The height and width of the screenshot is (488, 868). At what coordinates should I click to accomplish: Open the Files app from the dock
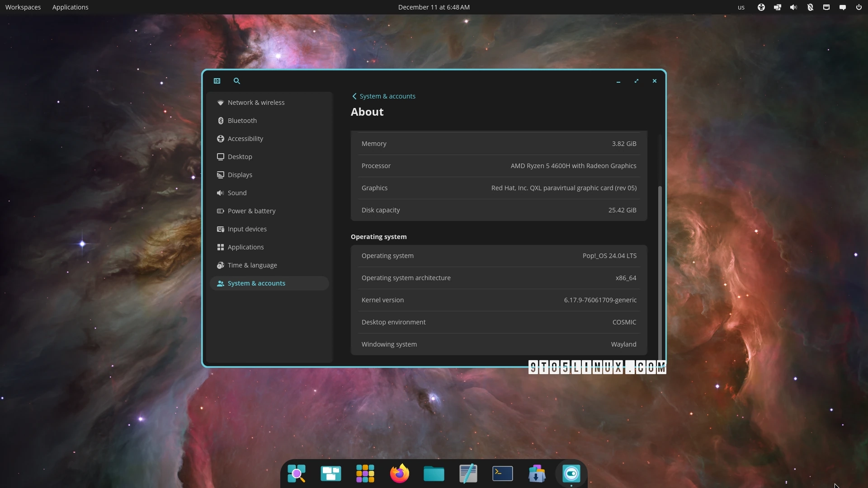(434, 474)
